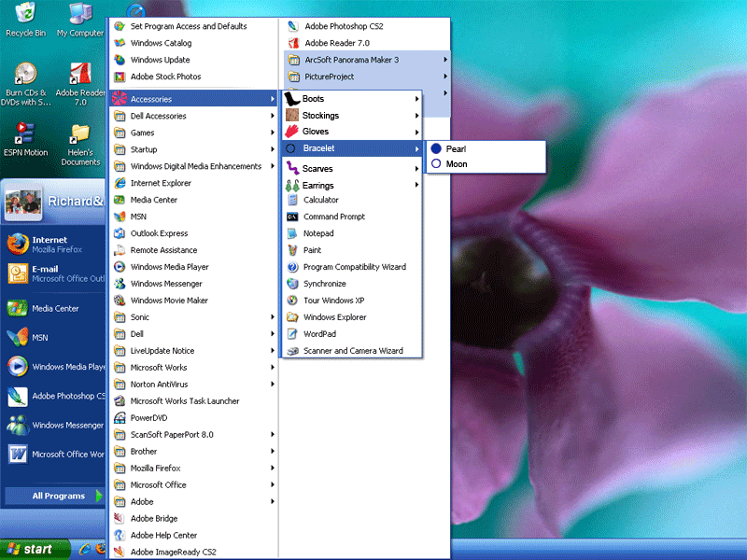Screen dimensions: 747x560
Task: Click the Adobe Photoshop feather icon in the left Start column
Action: pos(18,396)
